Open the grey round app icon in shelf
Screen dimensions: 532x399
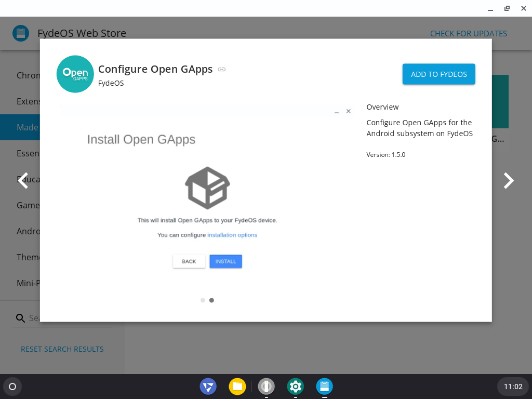click(x=267, y=387)
